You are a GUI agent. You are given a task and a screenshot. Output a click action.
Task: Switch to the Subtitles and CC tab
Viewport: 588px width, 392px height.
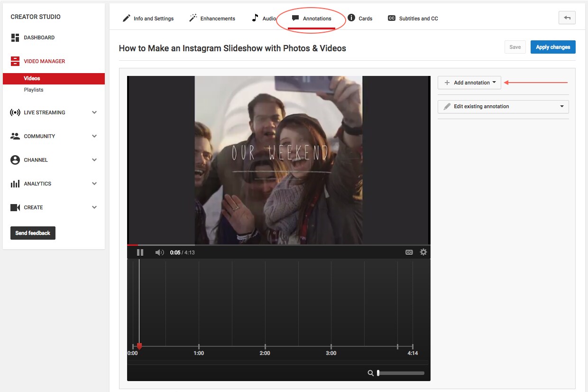pos(413,19)
